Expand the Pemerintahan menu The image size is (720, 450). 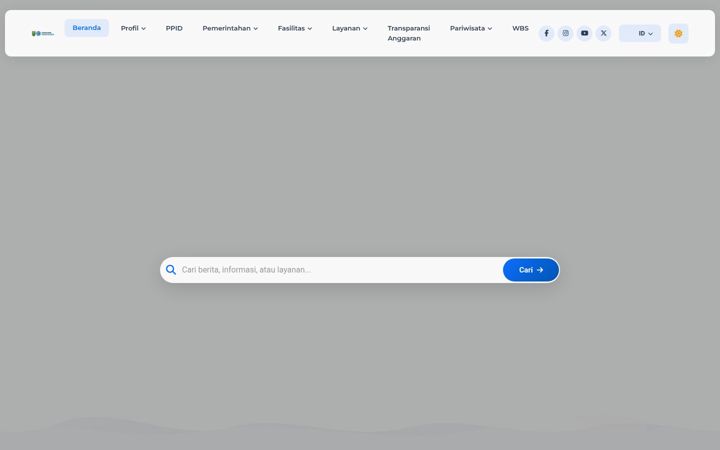[x=230, y=28]
